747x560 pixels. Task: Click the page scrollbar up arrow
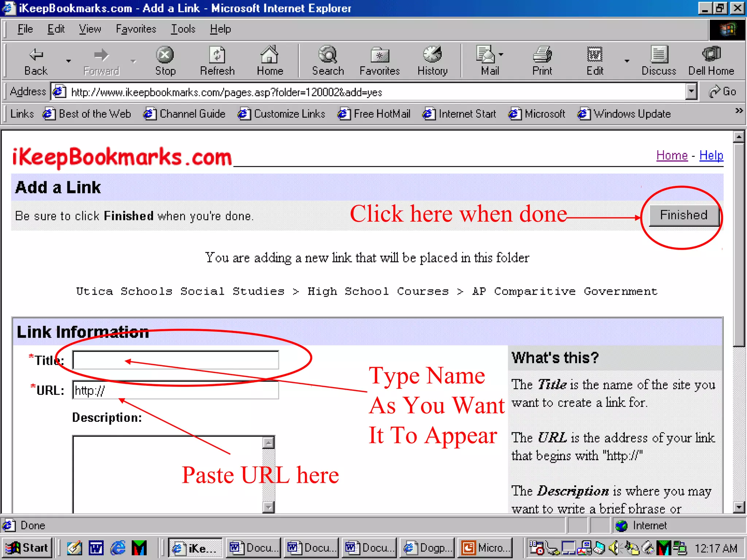point(739,137)
